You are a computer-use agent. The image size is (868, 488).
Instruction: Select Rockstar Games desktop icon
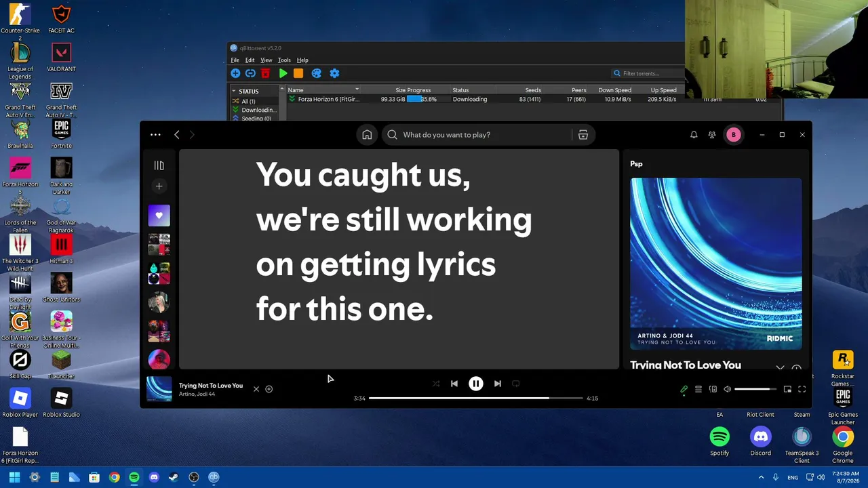click(x=843, y=369)
